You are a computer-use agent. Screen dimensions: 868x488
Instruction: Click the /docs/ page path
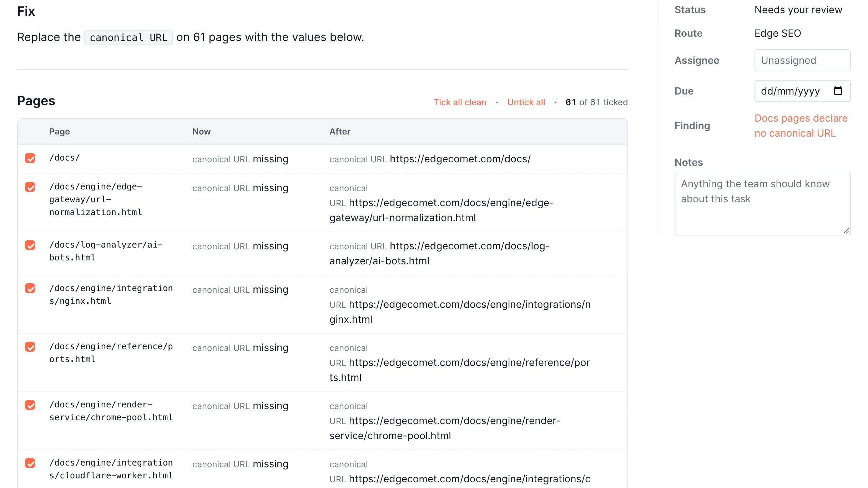65,158
